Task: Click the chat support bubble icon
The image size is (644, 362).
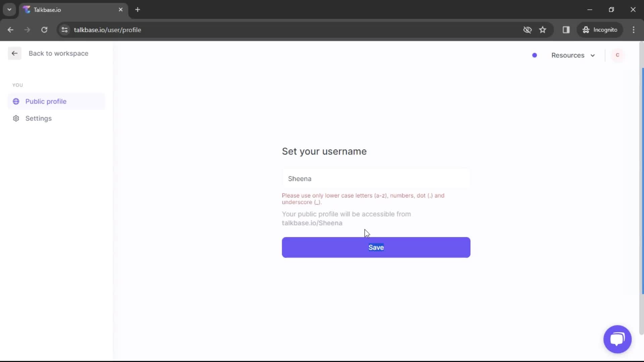Action: (x=618, y=339)
